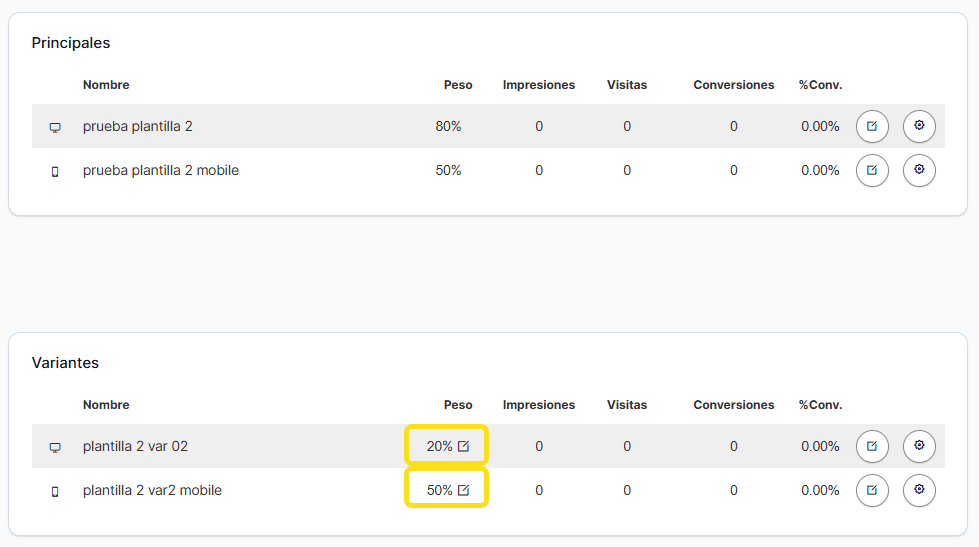Edit the 50% weight of 'plantilla 2 var2 mobile'
The image size is (979, 547).
coord(463,491)
